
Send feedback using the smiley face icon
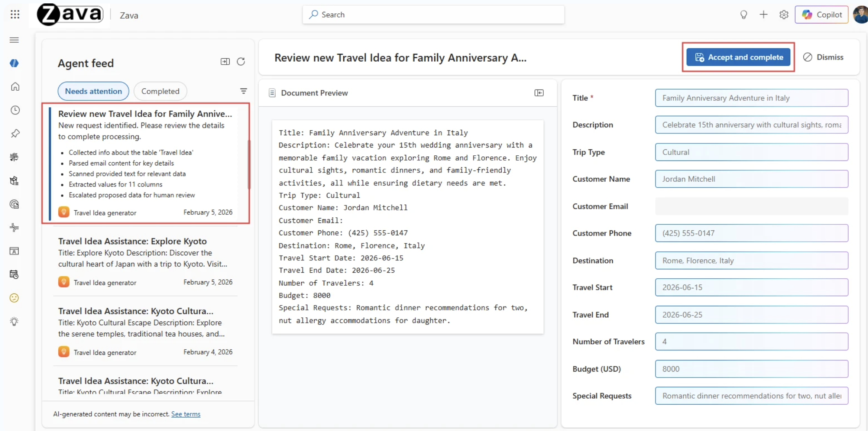pyautogui.click(x=14, y=298)
